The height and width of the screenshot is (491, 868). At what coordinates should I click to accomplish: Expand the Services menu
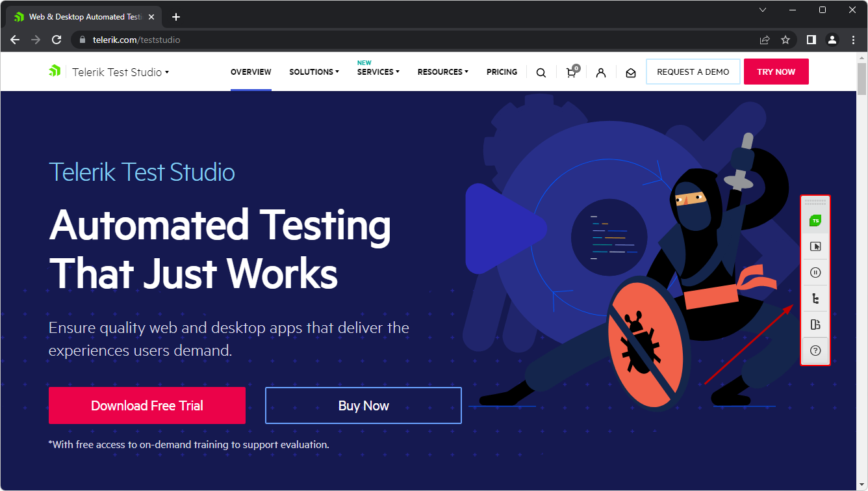(x=378, y=72)
